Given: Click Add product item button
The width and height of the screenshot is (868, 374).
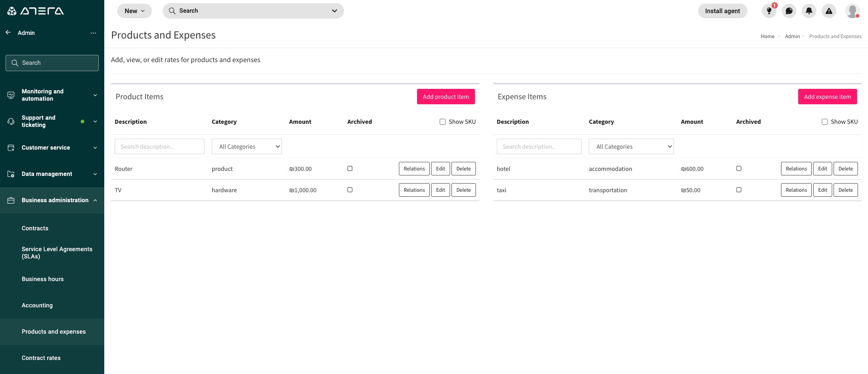Looking at the screenshot, I should 446,97.
